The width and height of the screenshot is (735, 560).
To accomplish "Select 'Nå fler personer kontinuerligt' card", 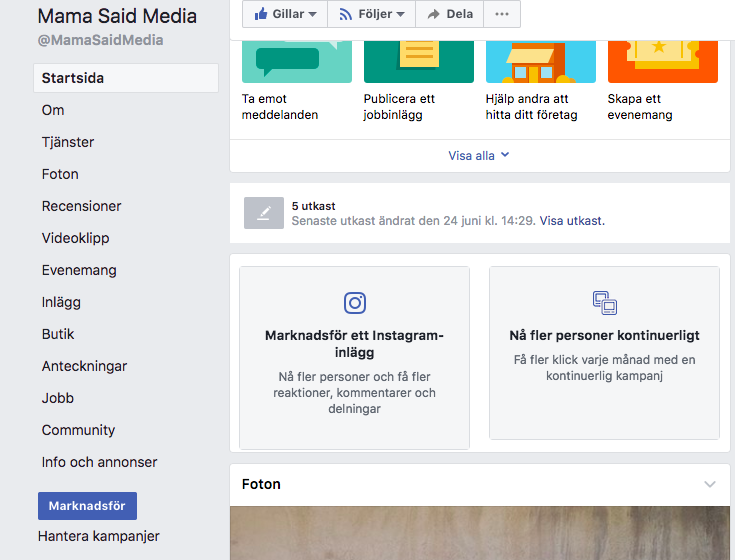I will click(x=604, y=353).
